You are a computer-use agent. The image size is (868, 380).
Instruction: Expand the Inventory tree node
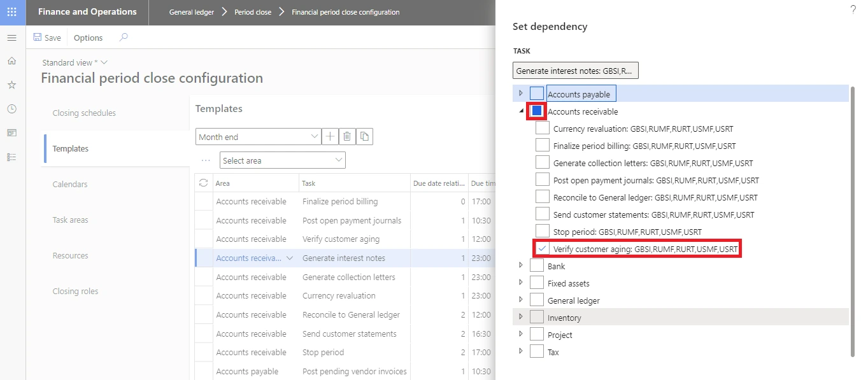point(521,317)
